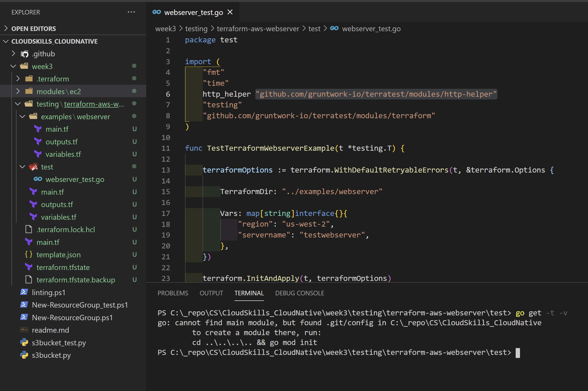
Task: Click the .terraform folder icon
Action: pyautogui.click(x=29, y=79)
